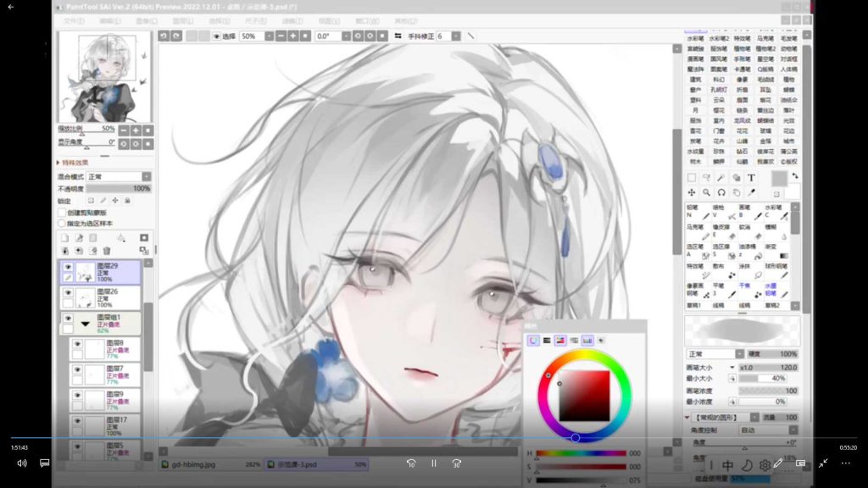The image size is (868, 488).
Task: Choose the 水彩笔 watercolor brush preset
Action: point(778,211)
